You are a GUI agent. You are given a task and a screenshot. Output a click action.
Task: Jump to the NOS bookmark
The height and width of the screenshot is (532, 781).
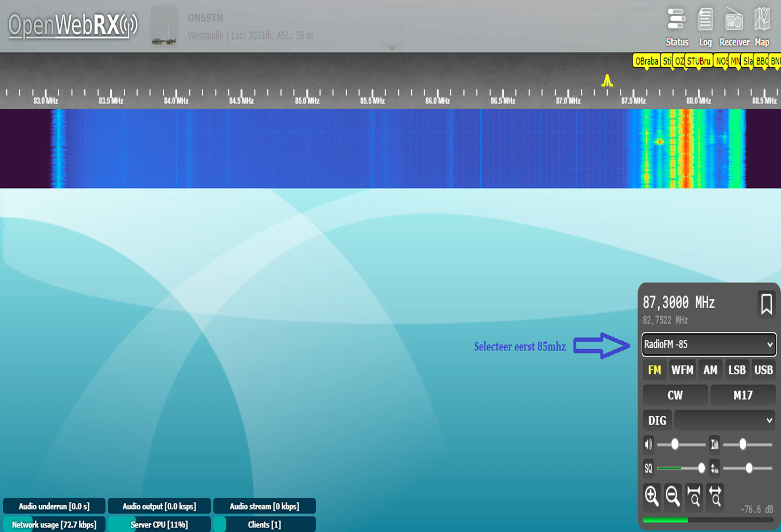coord(721,61)
